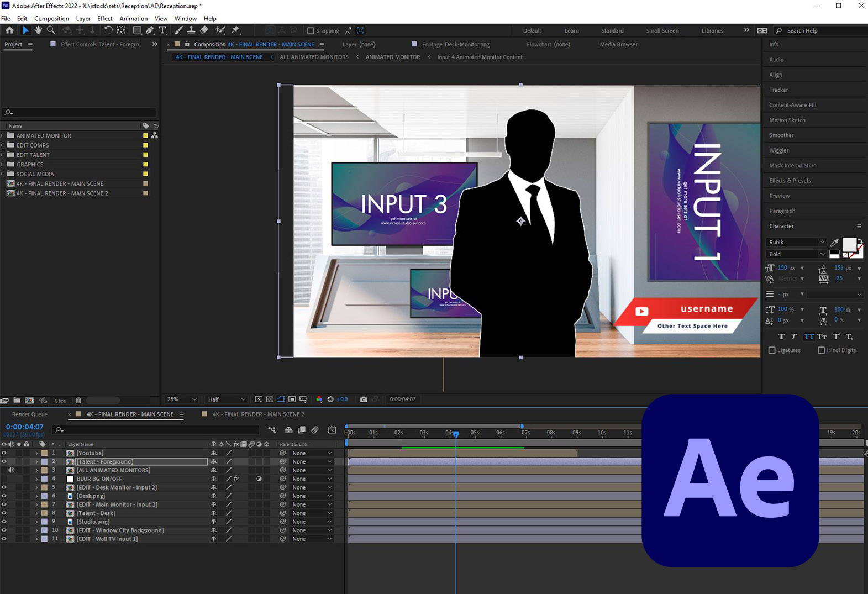Select the Clone Stamp tool
Image resolution: width=868 pixels, height=594 pixels.
click(191, 30)
